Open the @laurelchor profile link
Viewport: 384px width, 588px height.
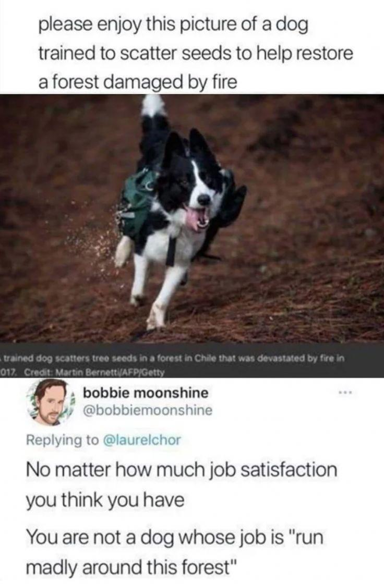pyautogui.click(x=142, y=439)
